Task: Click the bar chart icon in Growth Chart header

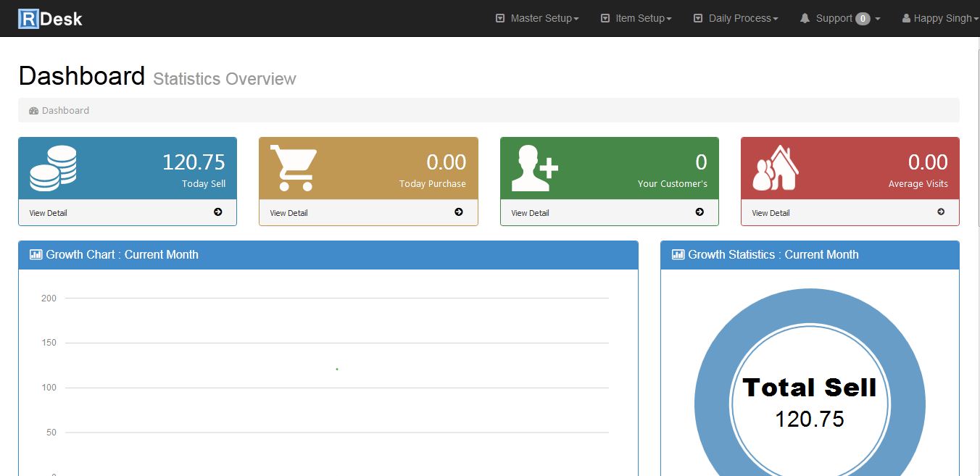Action: (36, 254)
